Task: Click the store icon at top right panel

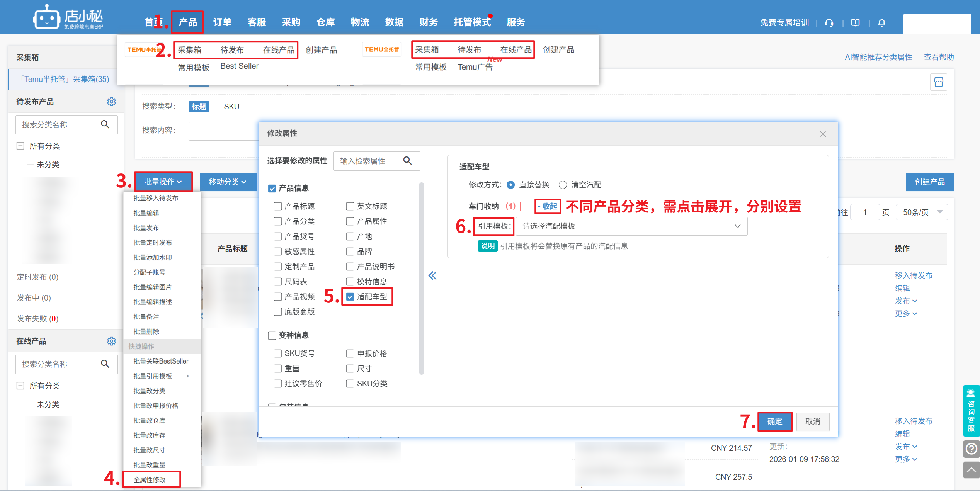Action: [938, 82]
